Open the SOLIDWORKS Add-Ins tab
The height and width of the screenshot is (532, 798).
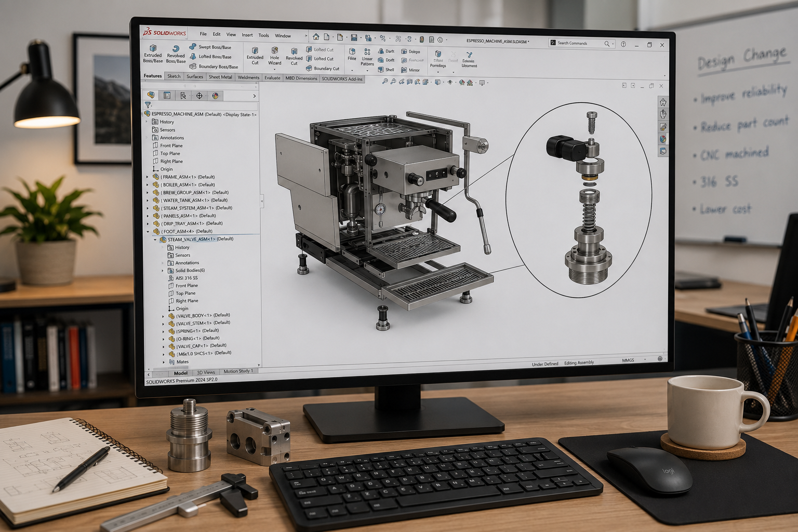342,79
